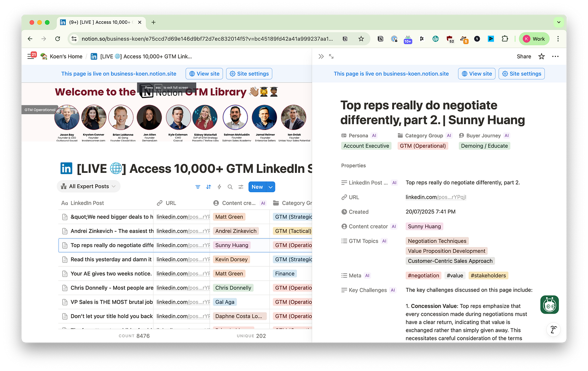Click the Gal Aga creator tag
The height and width of the screenshot is (371, 588).
[x=225, y=302]
